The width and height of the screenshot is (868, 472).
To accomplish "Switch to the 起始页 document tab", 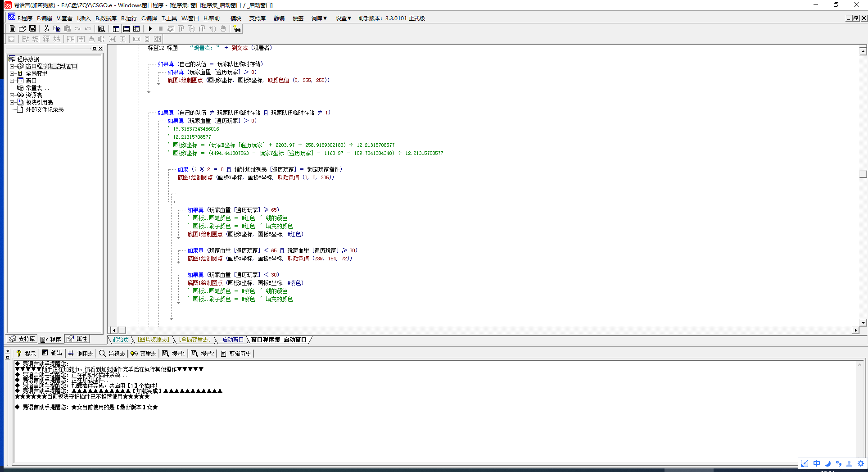I will tap(121, 340).
